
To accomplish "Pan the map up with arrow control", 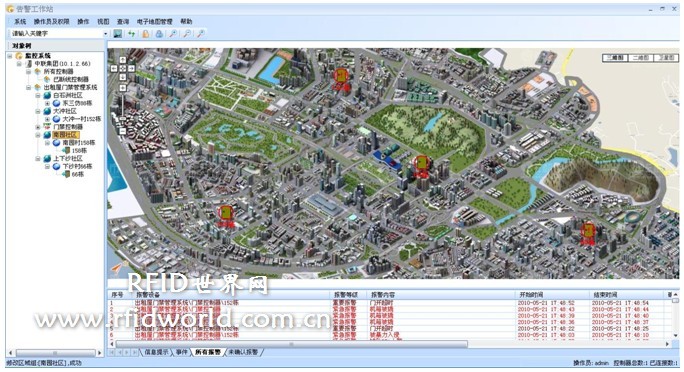I will coord(123,60).
